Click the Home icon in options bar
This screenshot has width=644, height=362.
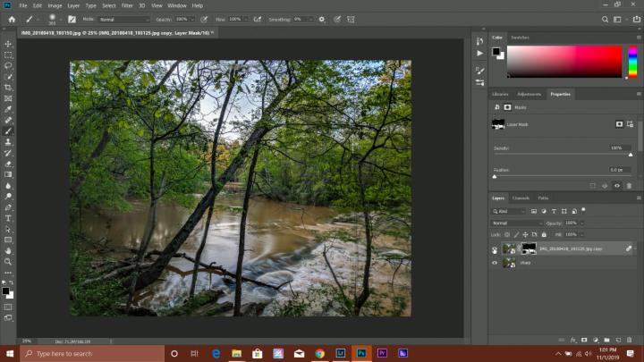[x=12, y=20]
